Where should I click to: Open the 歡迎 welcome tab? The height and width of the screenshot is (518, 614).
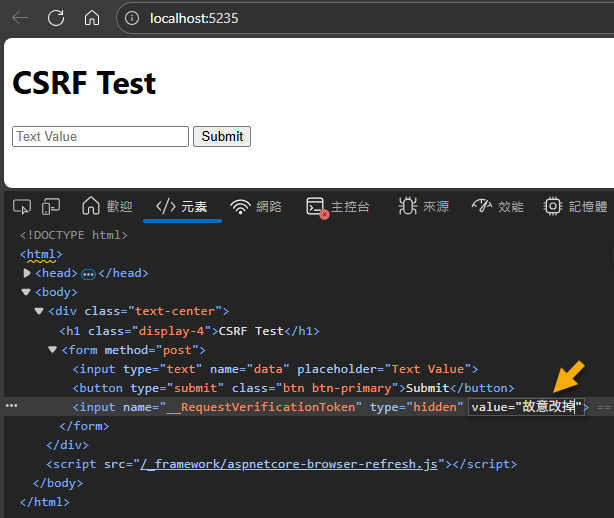(107, 206)
